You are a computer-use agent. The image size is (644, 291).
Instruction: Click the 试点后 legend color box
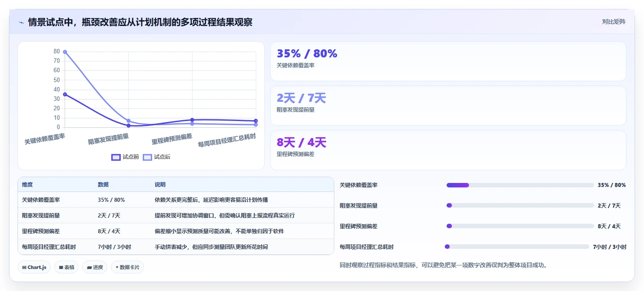(x=147, y=157)
